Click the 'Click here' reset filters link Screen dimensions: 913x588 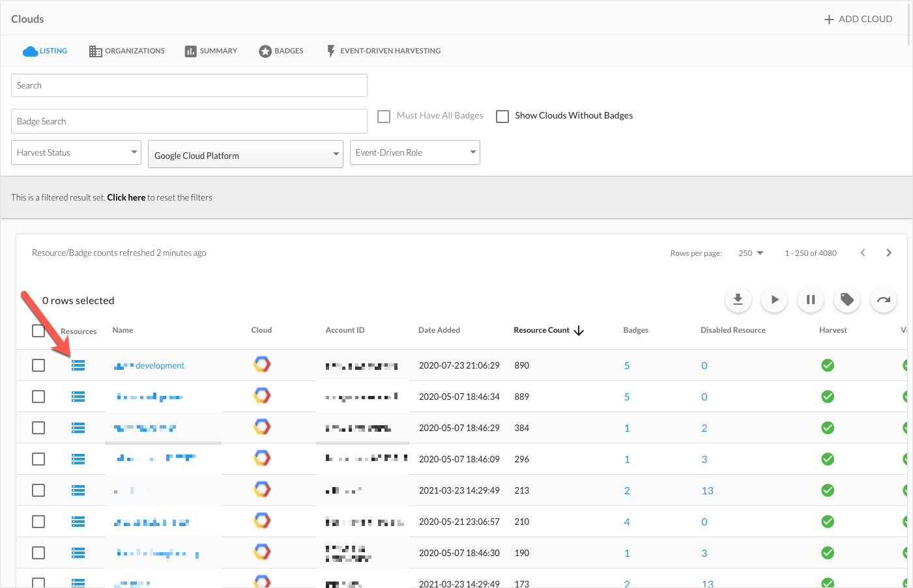pyautogui.click(x=126, y=197)
